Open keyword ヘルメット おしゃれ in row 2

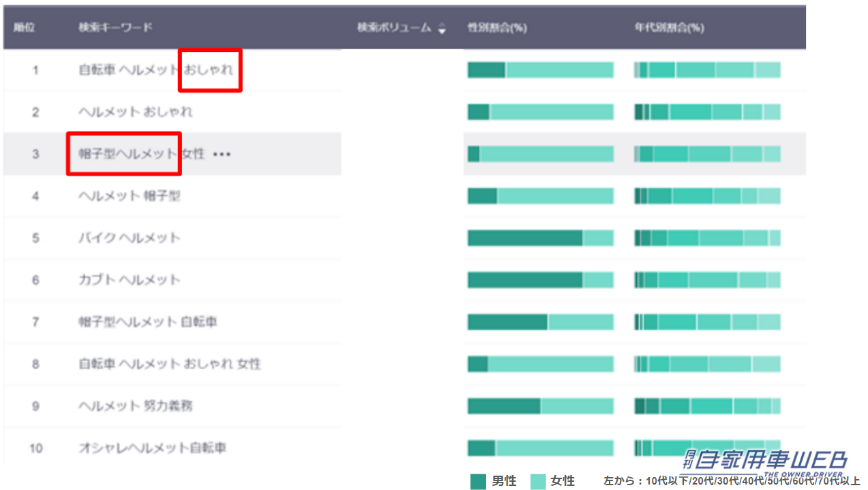(x=135, y=112)
